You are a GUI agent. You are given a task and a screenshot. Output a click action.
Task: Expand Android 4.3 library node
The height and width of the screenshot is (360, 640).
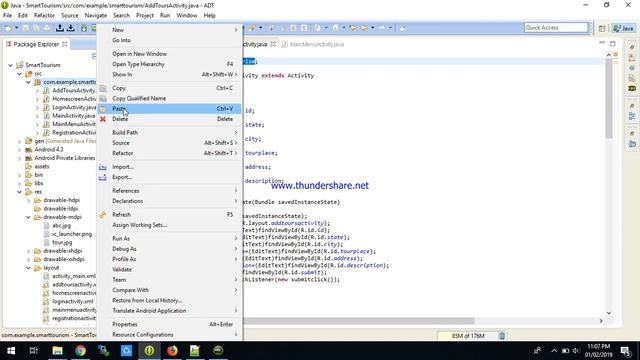point(20,150)
